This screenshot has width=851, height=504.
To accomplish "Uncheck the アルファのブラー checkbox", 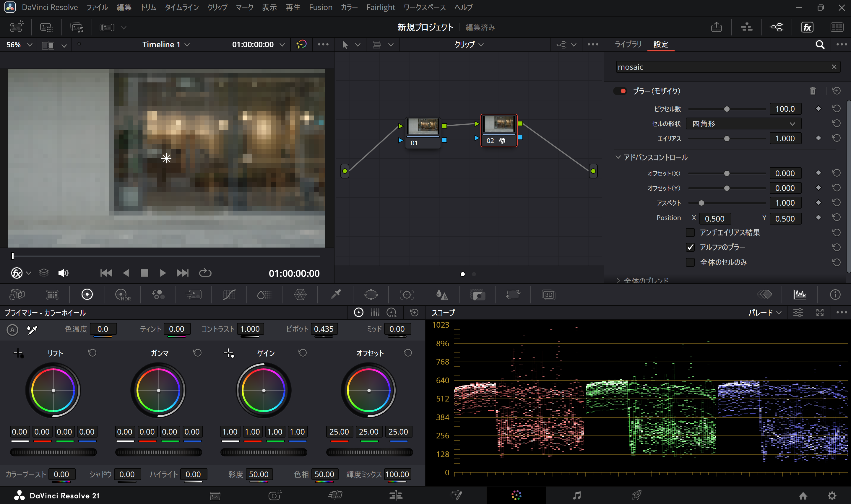I will pos(690,247).
